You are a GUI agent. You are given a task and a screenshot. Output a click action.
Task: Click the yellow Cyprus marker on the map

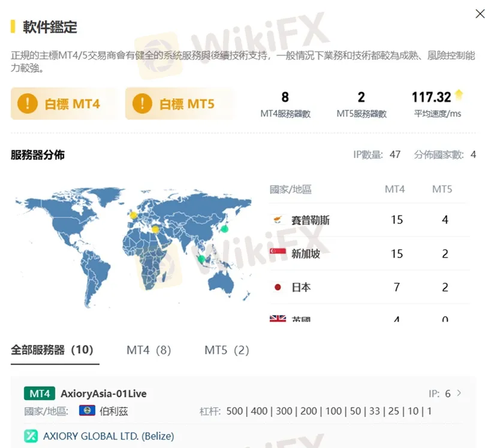(x=155, y=229)
